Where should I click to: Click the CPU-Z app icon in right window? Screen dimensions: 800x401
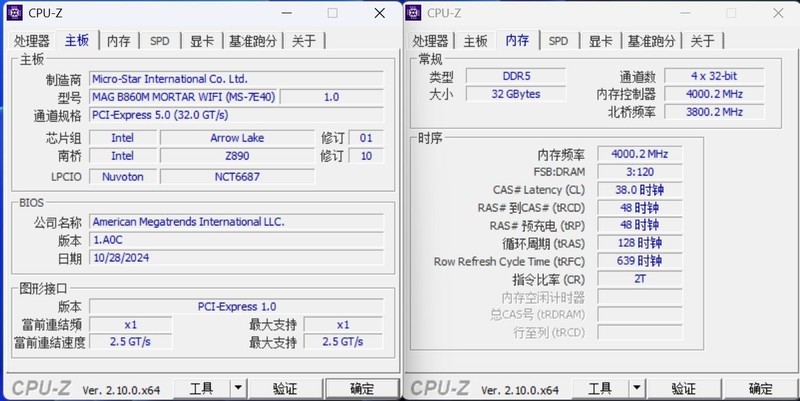tap(413, 13)
